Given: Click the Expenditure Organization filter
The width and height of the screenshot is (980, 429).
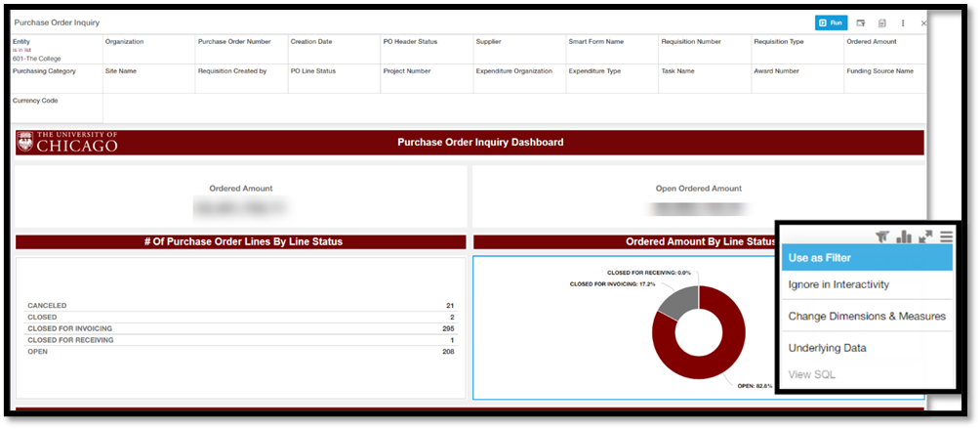Looking at the screenshot, I should (519, 79).
